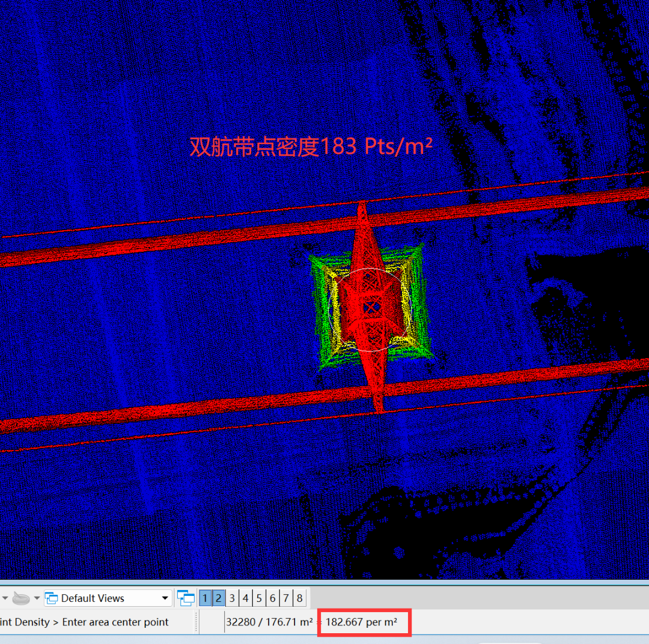This screenshot has height=644, width=649.
Task: Open view window 6
Action: pyautogui.click(x=273, y=598)
